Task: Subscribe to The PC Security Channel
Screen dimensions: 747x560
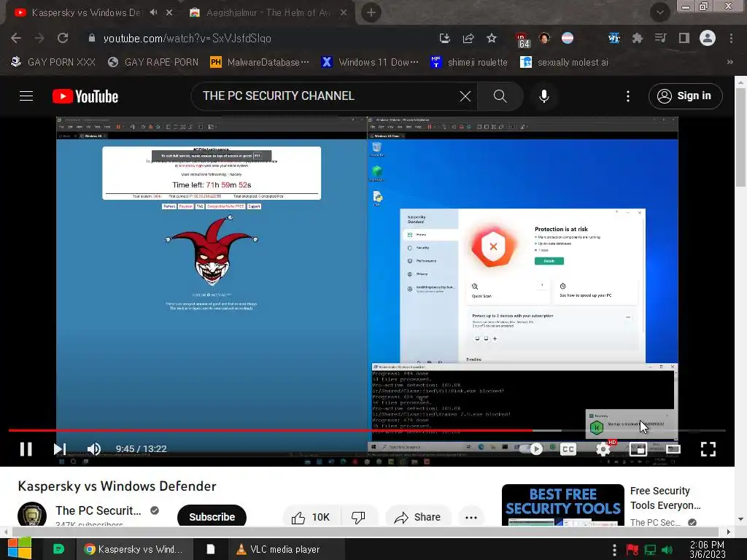Action: 212,517
